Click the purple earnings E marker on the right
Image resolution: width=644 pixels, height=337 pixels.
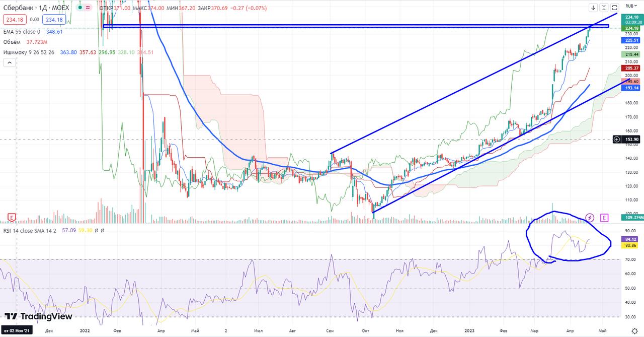coord(604,218)
